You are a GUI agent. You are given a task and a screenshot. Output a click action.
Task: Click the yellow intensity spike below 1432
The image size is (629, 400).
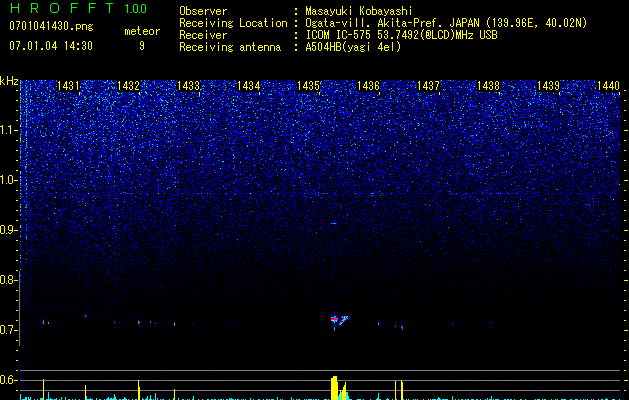(x=138, y=390)
